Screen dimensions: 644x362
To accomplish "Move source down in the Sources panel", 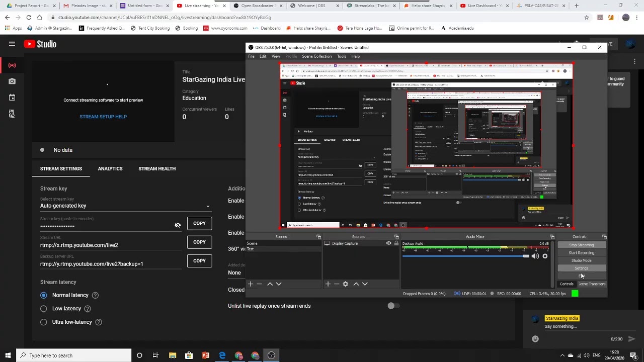I will click(x=365, y=284).
